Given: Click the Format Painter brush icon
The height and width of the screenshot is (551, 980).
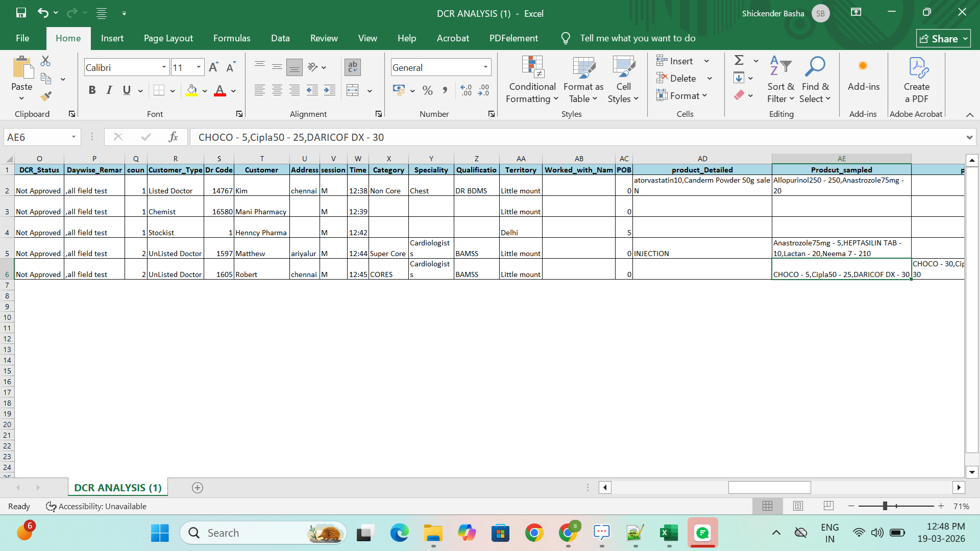Looking at the screenshot, I should coord(46,96).
